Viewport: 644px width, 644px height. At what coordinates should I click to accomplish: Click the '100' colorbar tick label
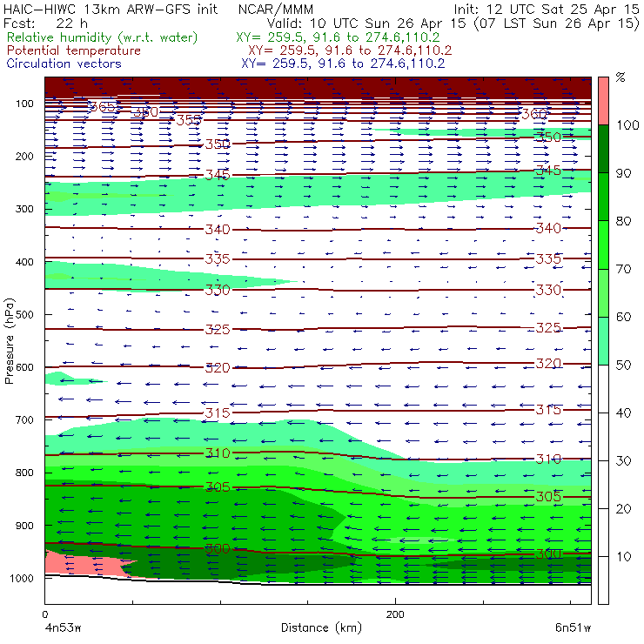pyautogui.click(x=628, y=124)
